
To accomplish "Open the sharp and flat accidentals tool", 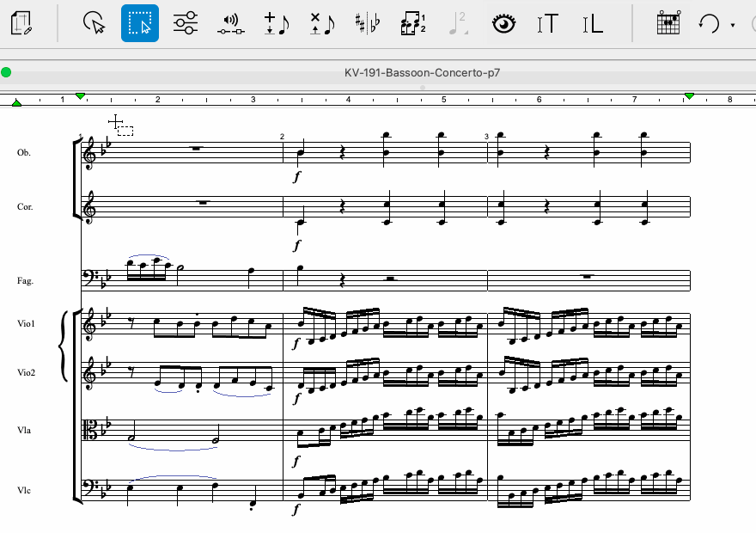I will click(368, 23).
